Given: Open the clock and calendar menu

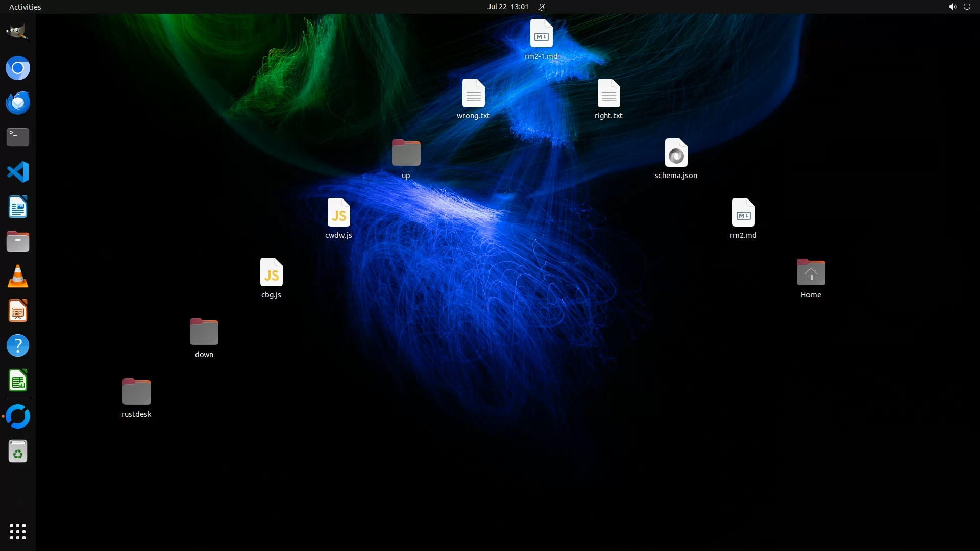Looking at the screenshot, I should click(x=507, y=7).
